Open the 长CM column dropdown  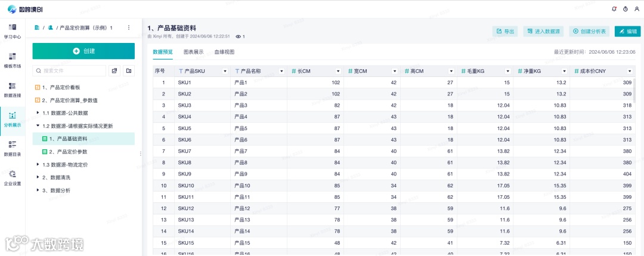pyautogui.click(x=338, y=71)
